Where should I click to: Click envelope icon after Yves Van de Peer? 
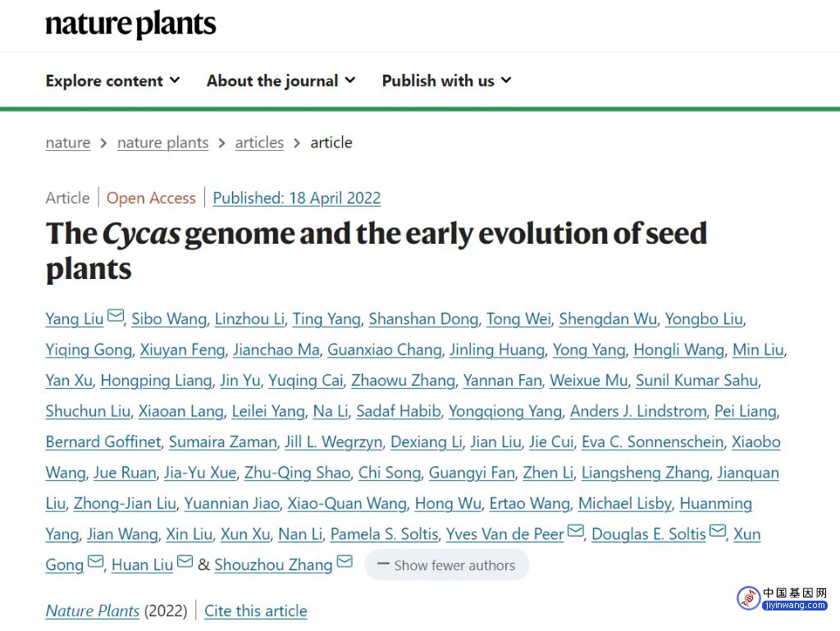tap(575, 531)
